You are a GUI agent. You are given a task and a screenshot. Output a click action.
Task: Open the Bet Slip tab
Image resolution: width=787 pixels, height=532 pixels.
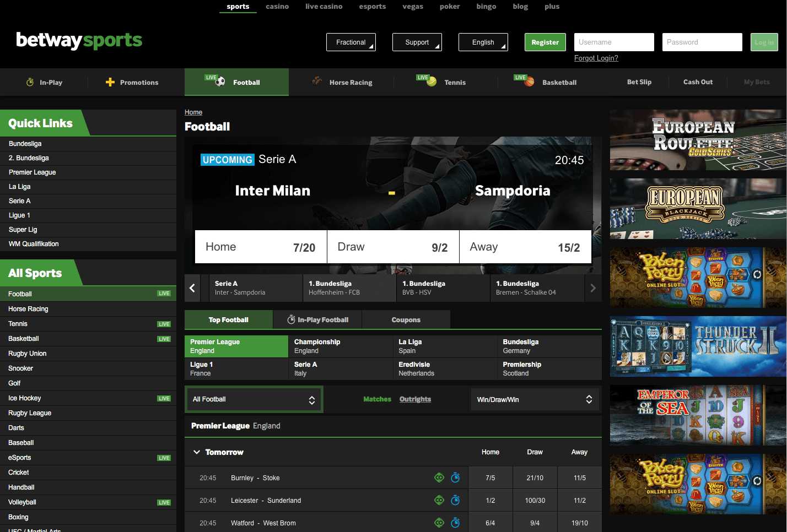pyautogui.click(x=639, y=82)
